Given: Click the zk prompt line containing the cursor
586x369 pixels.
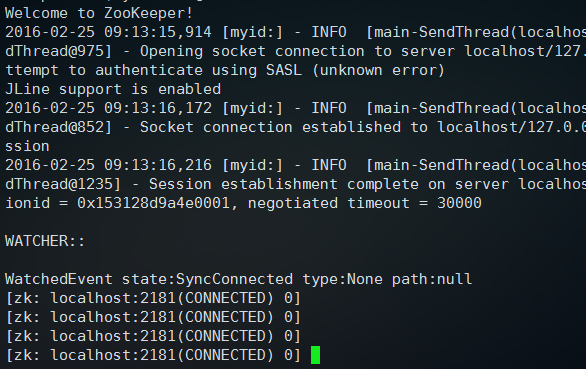Looking at the screenshot, I should pos(163,355).
